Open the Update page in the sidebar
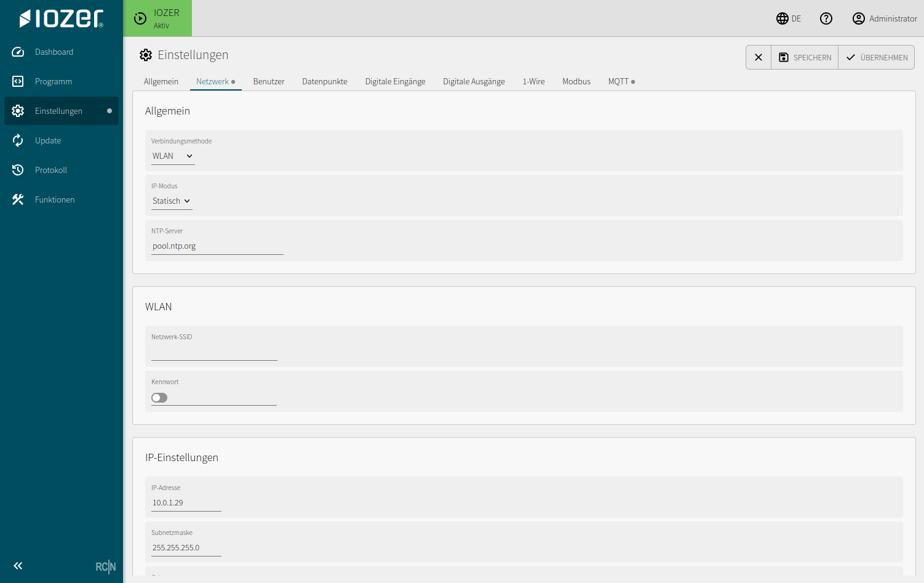The image size is (924, 583). pos(62,140)
